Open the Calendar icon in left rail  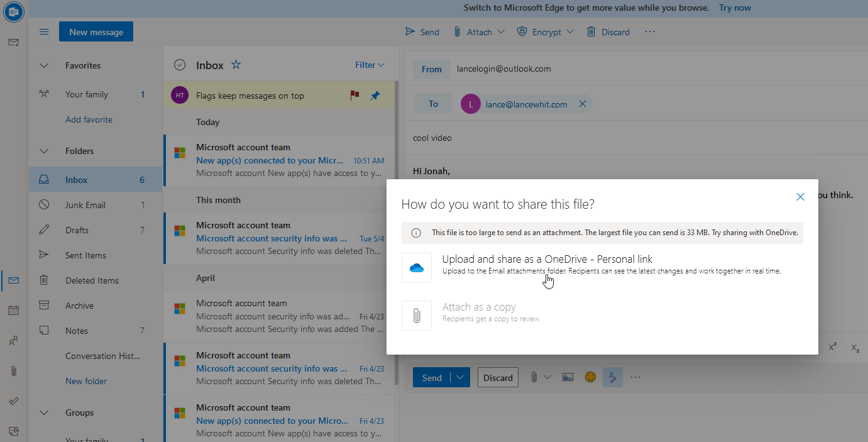[x=13, y=311]
